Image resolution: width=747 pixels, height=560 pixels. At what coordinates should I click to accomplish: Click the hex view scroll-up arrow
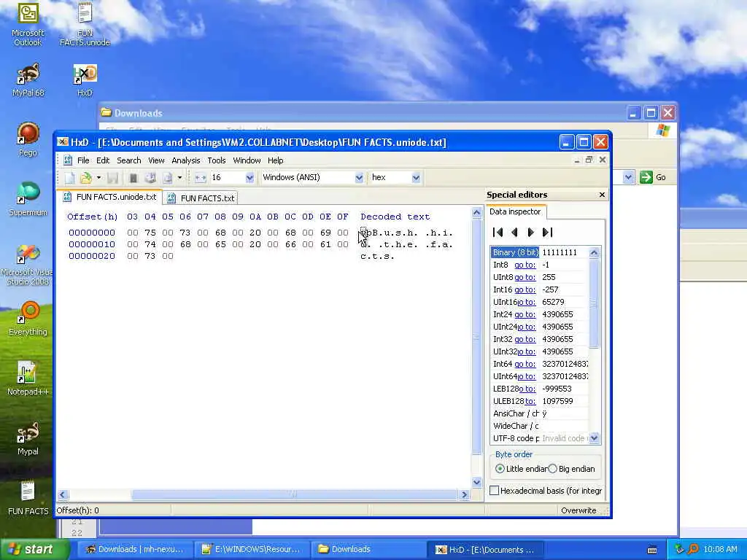(x=477, y=212)
